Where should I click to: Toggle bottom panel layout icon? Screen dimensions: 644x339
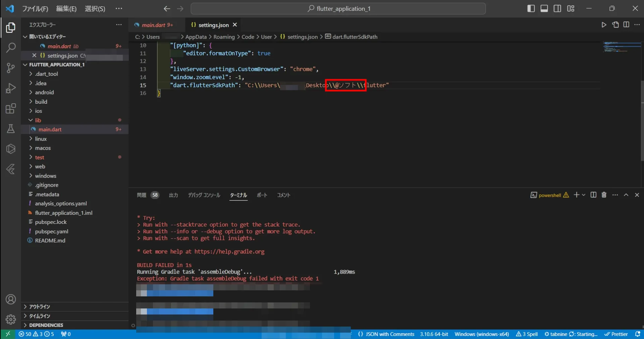[544, 8]
